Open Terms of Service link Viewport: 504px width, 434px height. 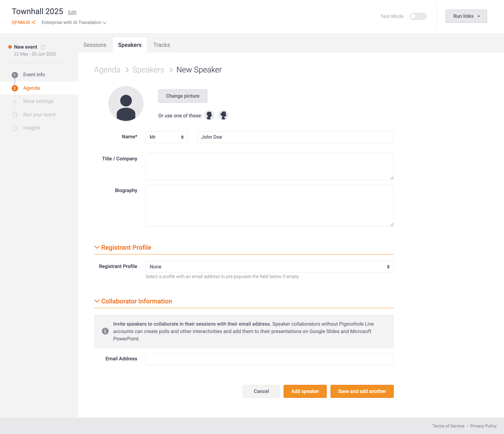448,426
